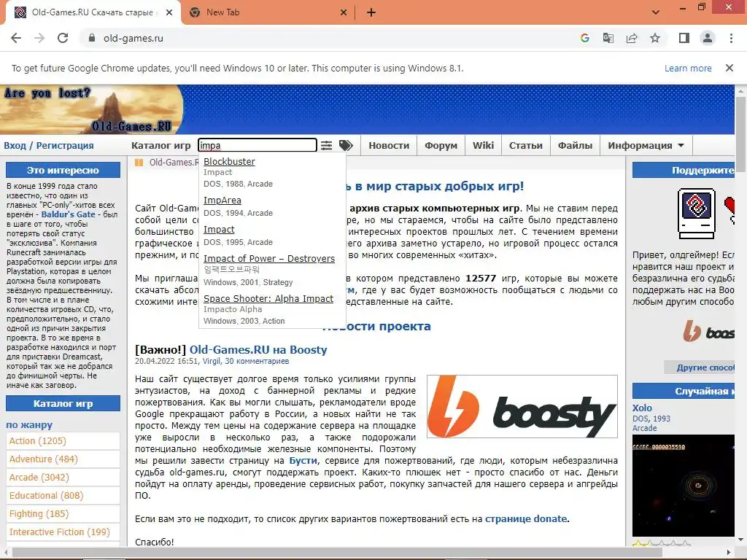Open Learn more about Chrome updates
747x560 pixels.
pyautogui.click(x=688, y=68)
